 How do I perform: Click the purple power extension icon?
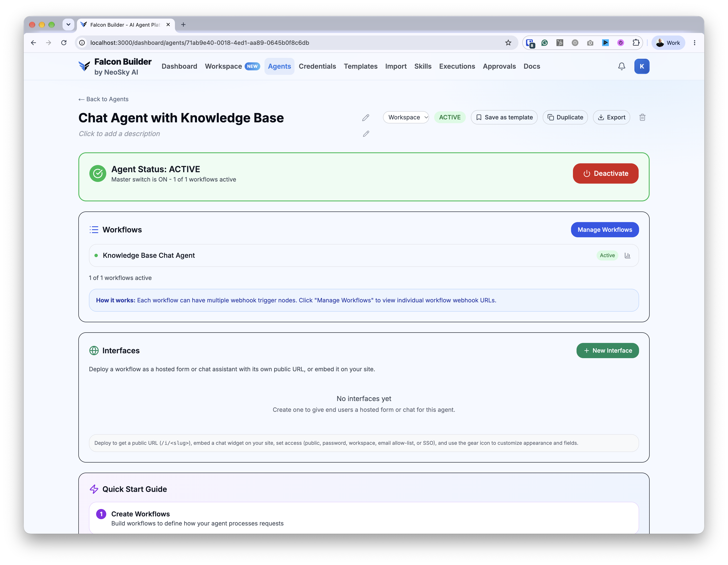click(620, 43)
